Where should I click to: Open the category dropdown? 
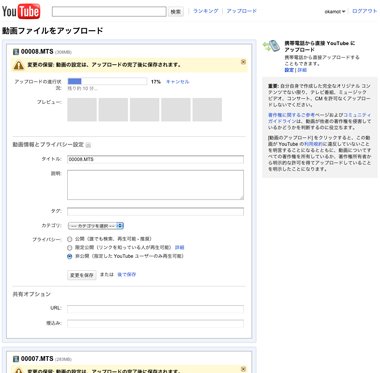tap(96, 226)
